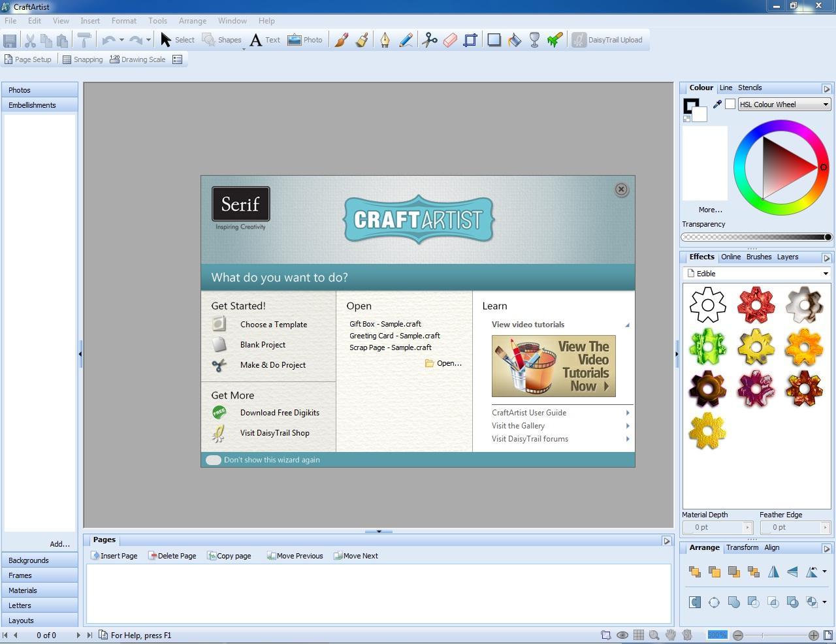Click the Save disk icon

coord(10,40)
